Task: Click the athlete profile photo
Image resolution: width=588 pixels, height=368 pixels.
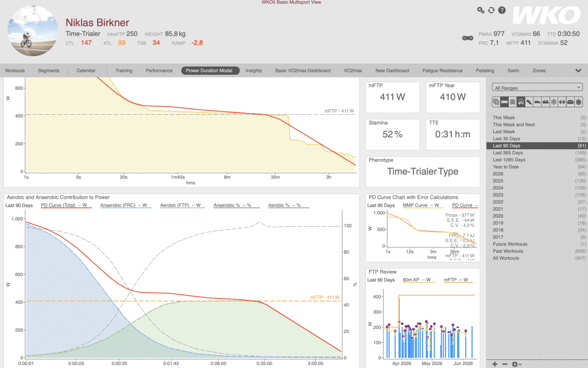Action: point(33,31)
